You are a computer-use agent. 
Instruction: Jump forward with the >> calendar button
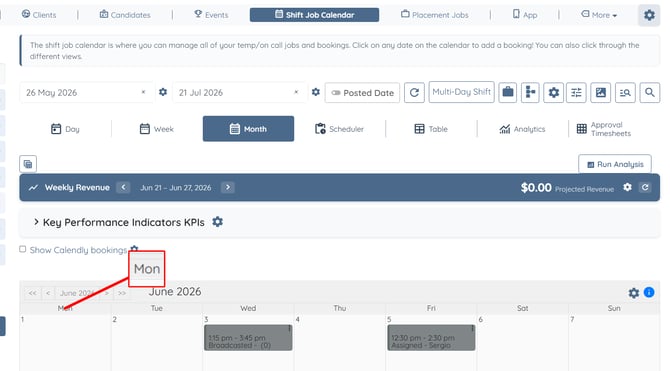[x=122, y=293]
